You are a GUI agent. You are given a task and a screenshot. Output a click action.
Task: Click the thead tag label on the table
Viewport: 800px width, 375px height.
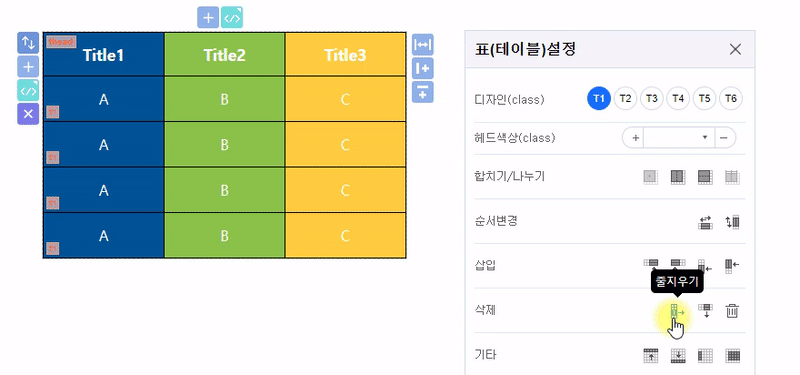pos(61,42)
